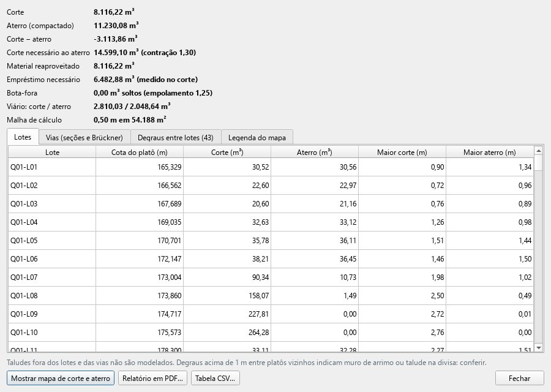This screenshot has height=392, width=551.
Task: Select the Q01-L03 lot cell
Action: [x=52, y=203]
